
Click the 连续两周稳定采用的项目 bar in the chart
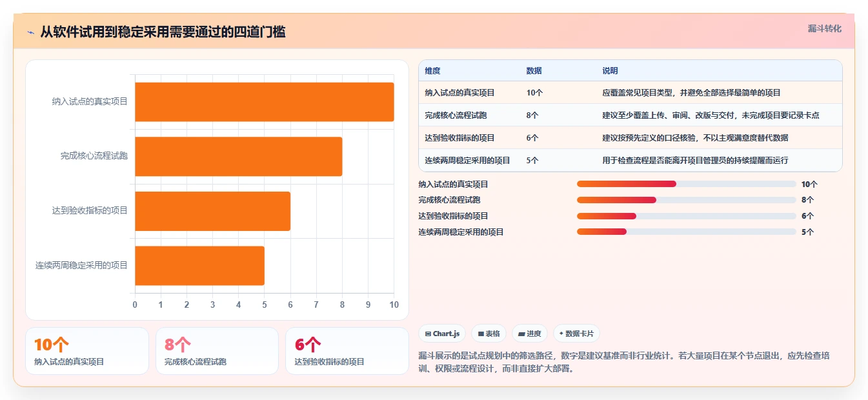tap(200, 265)
